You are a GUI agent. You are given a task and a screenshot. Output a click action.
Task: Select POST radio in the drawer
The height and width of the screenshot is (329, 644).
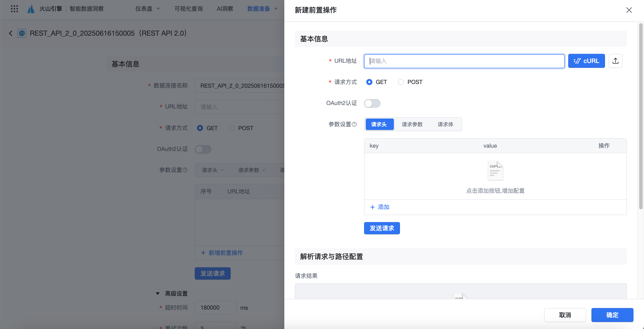coord(401,82)
